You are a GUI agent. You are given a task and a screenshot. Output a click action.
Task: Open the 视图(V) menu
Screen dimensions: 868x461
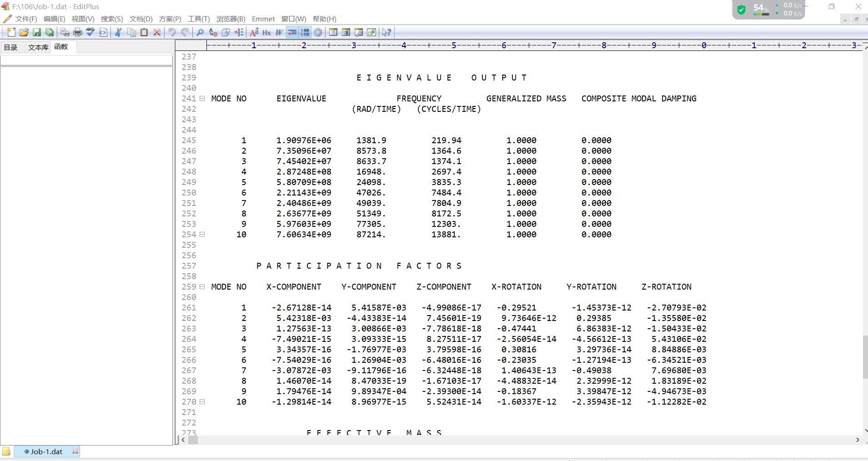(83, 19)
